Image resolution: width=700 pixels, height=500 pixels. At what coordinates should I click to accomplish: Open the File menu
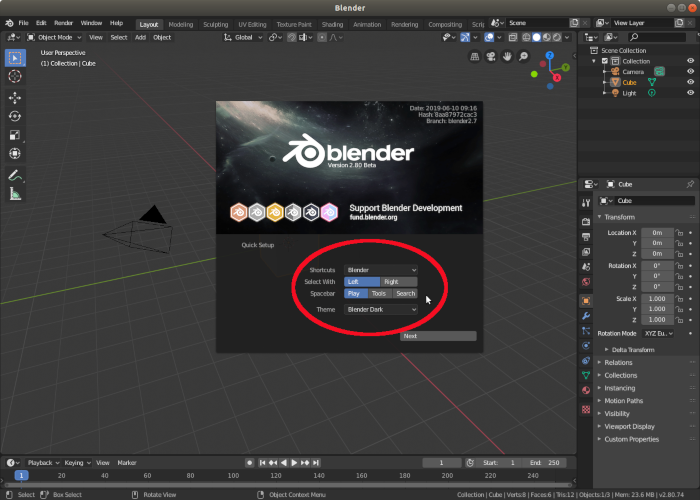pyautogui.click(x=23, y=23)
